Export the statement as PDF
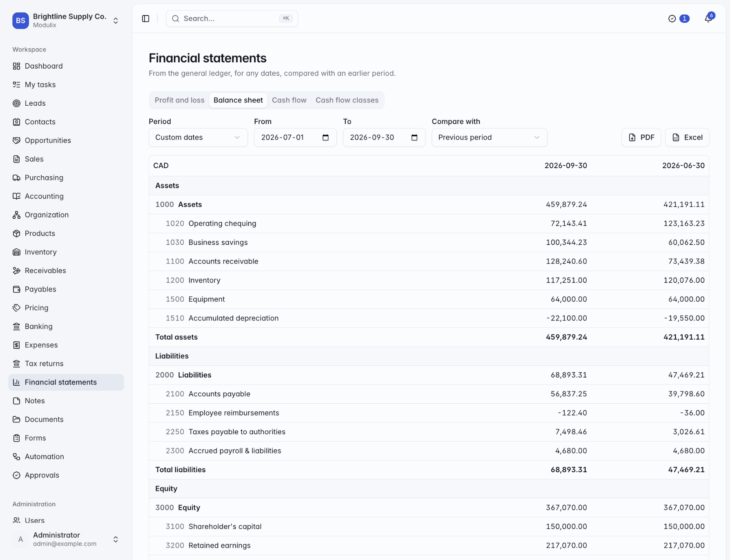The height and width of the screenshot is (560, 730). (x=641, y=138)
